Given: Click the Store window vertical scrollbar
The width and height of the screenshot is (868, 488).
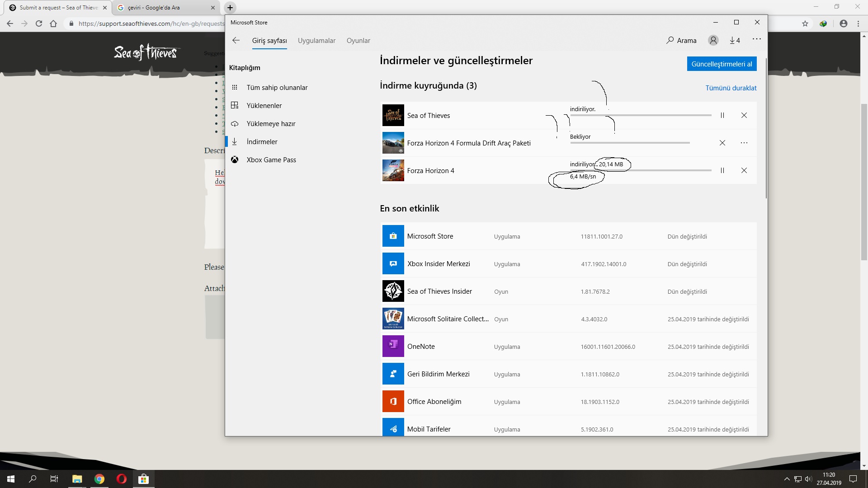Looking at the screenshot, I should [766, 128].
